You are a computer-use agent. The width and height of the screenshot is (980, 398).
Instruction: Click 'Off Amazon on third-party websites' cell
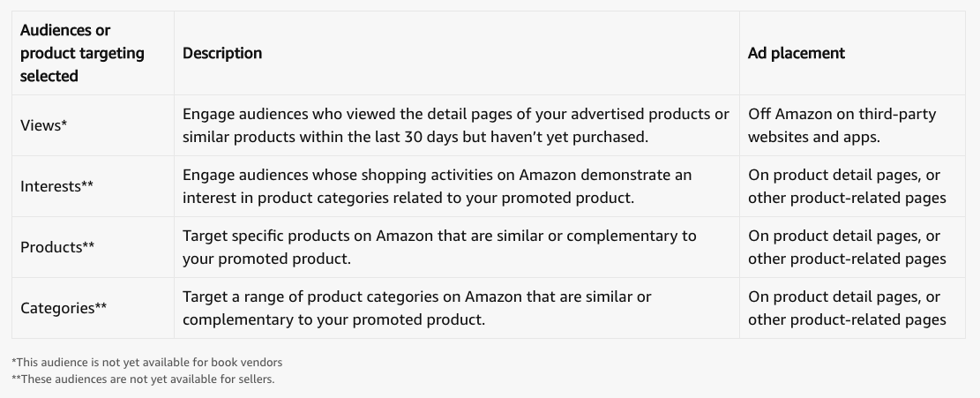(x=842, y=125)
